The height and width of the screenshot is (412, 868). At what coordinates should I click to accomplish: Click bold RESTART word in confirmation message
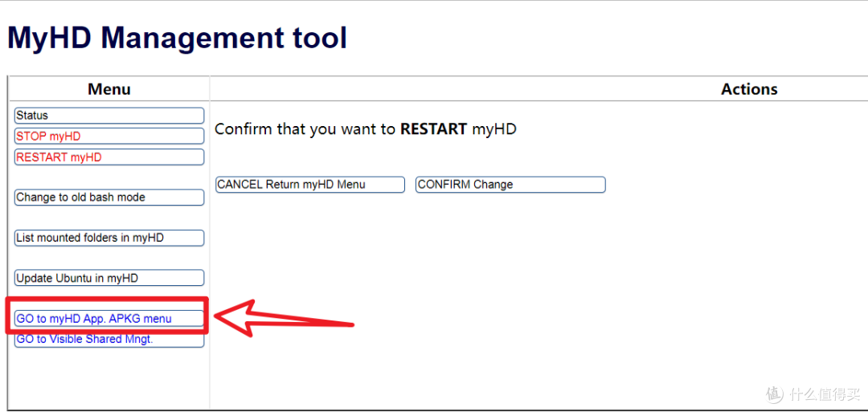(433, 128)
